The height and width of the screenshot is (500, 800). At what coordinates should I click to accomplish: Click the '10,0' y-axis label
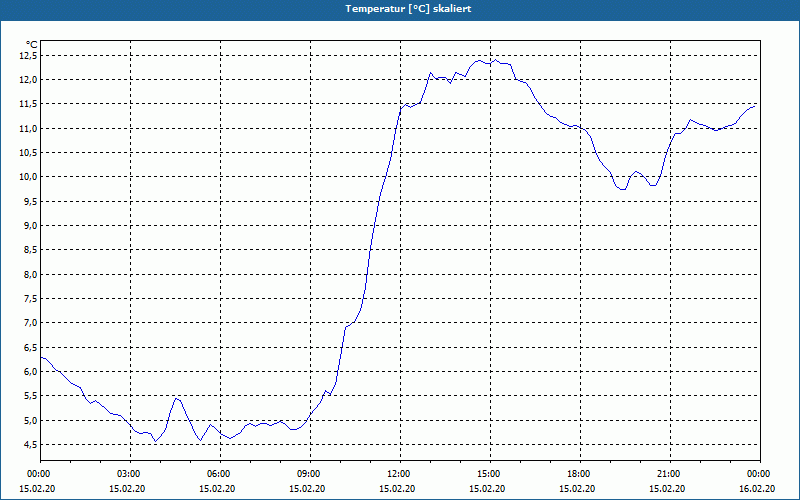28,177
